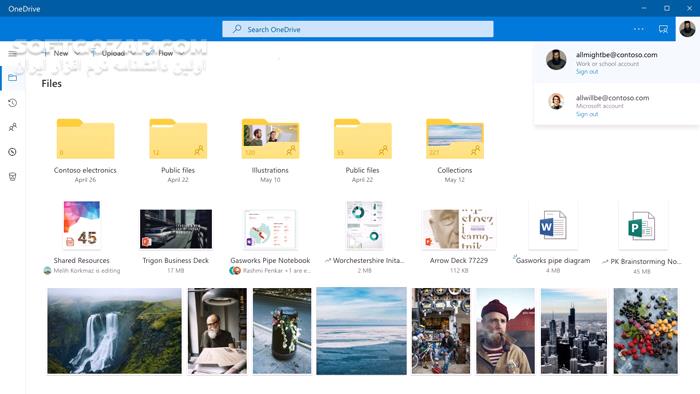700x394 pixels.
Task: Click the circular slashed icon above Recycle bin
Action: (12, 152)
